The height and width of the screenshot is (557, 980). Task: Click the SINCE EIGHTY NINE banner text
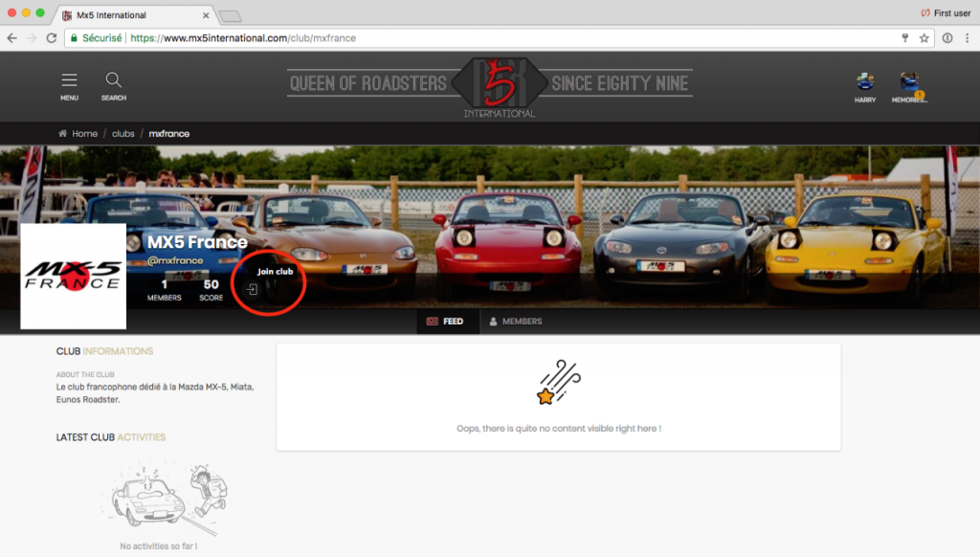click(x=619, y=83)
